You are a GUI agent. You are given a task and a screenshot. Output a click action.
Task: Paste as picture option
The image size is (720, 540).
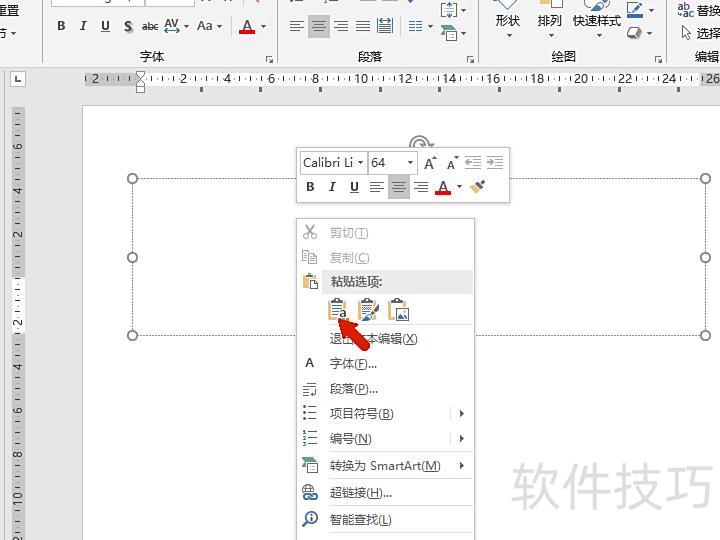coord(399,309)
